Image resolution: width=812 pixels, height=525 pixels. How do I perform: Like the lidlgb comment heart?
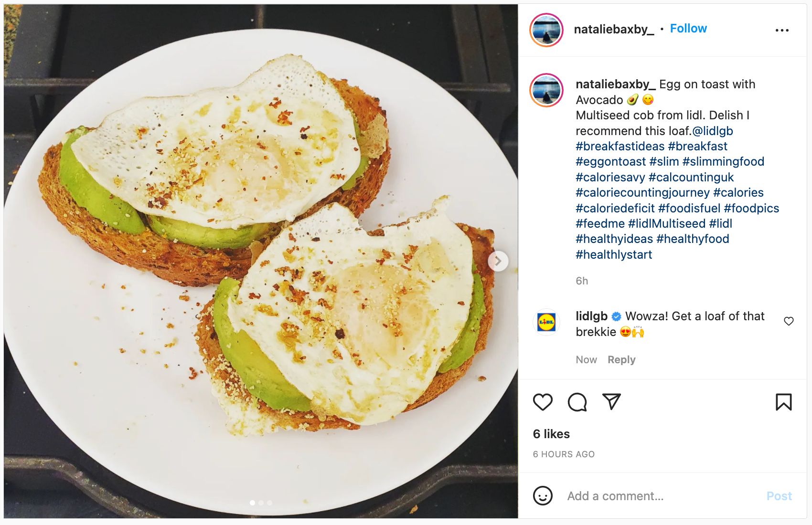[x=789, y=321]
